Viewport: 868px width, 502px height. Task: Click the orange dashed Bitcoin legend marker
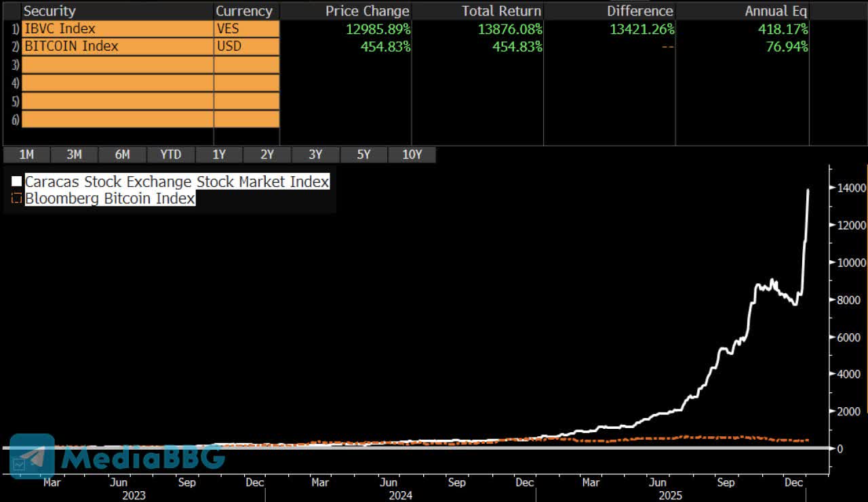16,198
